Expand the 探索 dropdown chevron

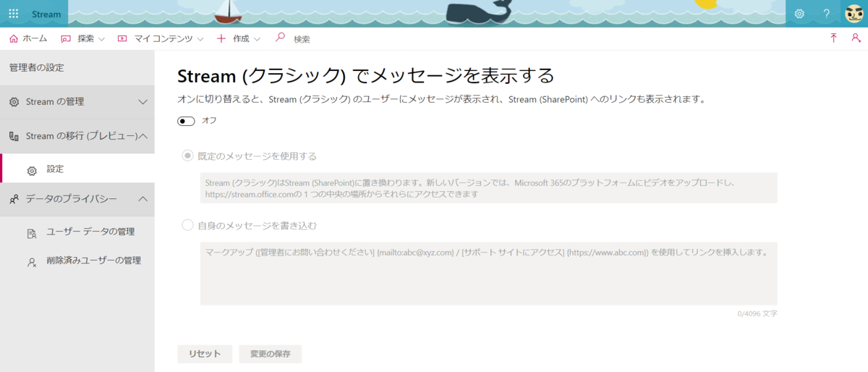coord(102,39)
